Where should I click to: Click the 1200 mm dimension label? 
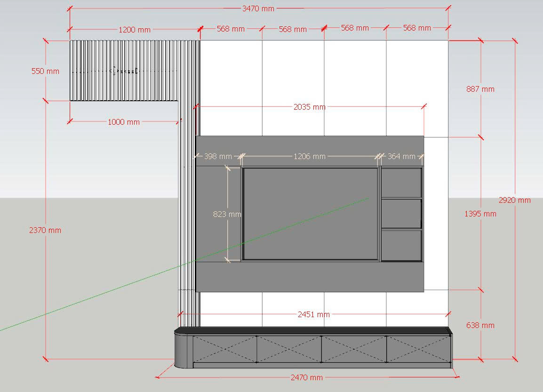pyautogui.click(x=134, y=30)
